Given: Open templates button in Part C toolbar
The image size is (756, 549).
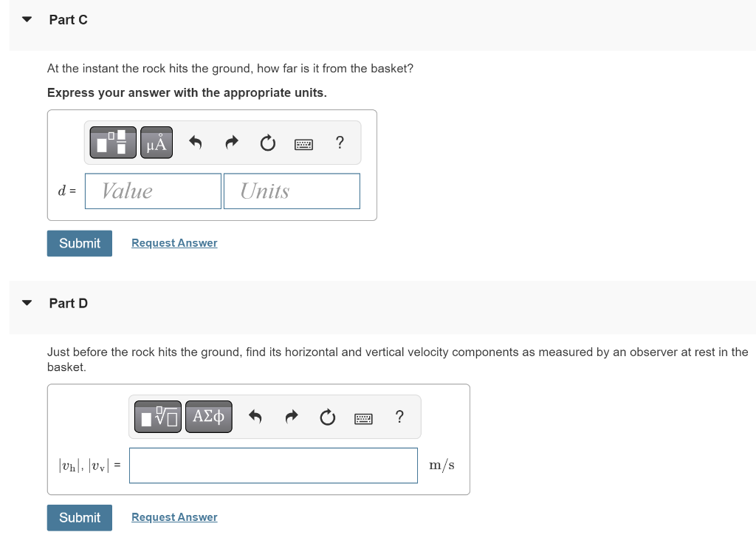Looking at the screenshot, I should pyautogui.click(x=113, y=143).
